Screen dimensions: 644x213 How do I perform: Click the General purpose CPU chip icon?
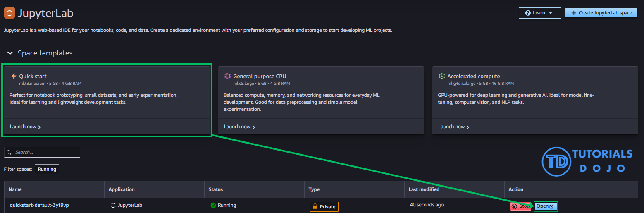coord(227,76)
